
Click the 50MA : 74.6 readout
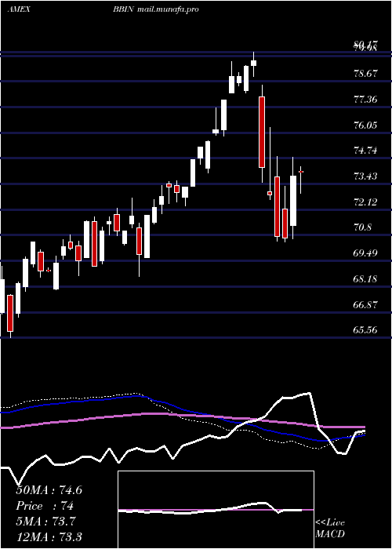[49, 490]
